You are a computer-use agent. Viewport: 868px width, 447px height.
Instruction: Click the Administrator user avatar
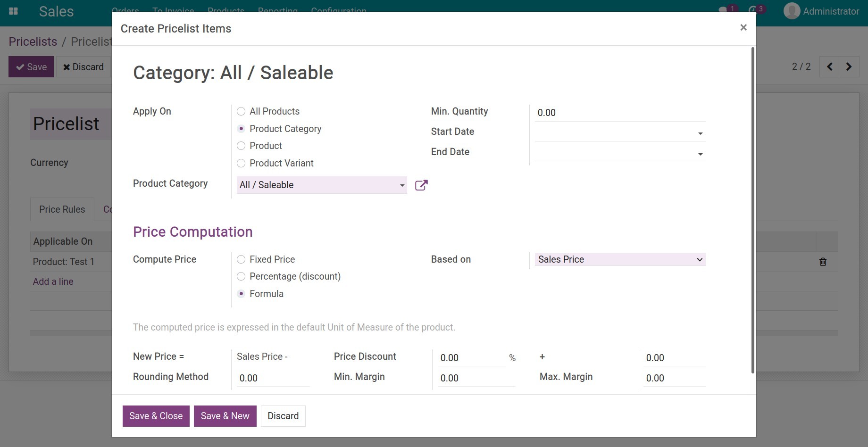click(792, 11)
